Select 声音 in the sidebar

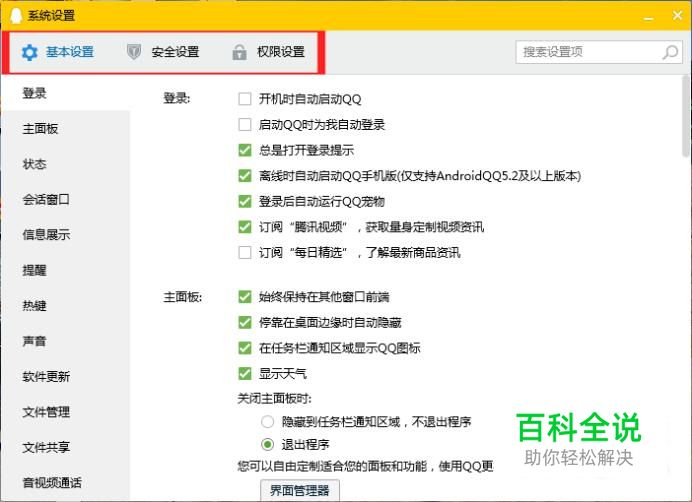pyautogui.click(x=65, y=341)
